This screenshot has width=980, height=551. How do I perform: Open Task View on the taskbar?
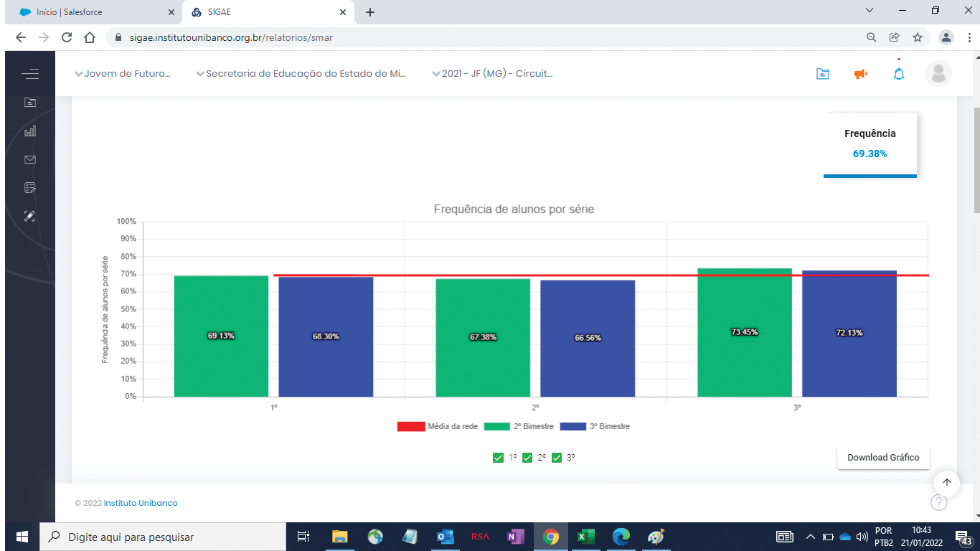tap(303, 537)
